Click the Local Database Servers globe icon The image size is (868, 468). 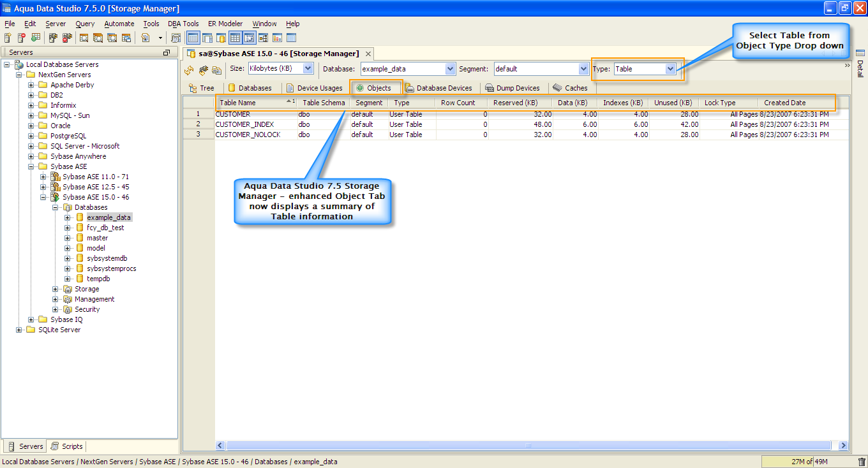pyautogui.click(x=19, y=64)
